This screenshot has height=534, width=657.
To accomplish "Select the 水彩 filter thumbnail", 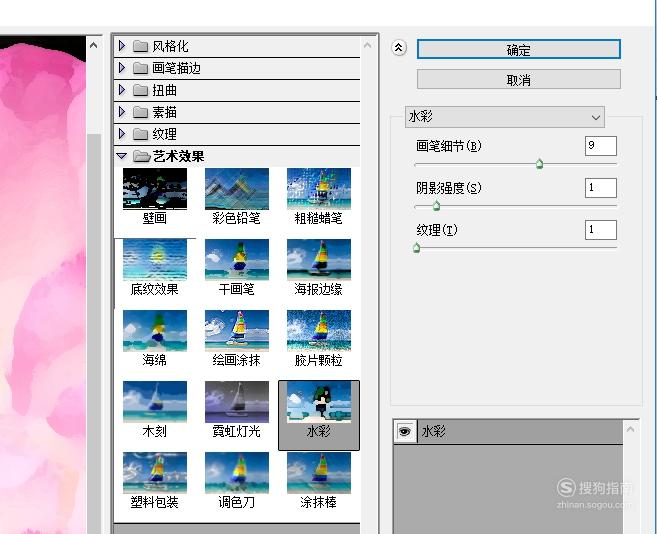I will pyautogui.click(x=319, y=402).
